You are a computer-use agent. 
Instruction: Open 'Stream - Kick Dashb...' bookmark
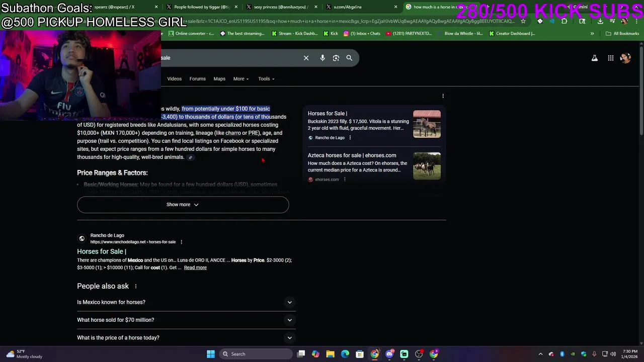point(294,34)
